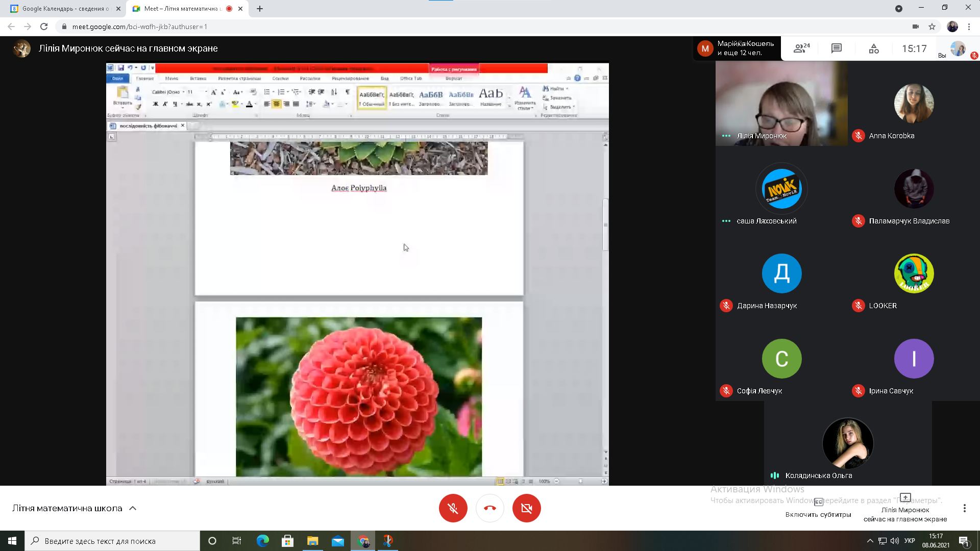Enable subtitles with Включить субтитры
Viewport: 980px width, 551px height.
818,508
